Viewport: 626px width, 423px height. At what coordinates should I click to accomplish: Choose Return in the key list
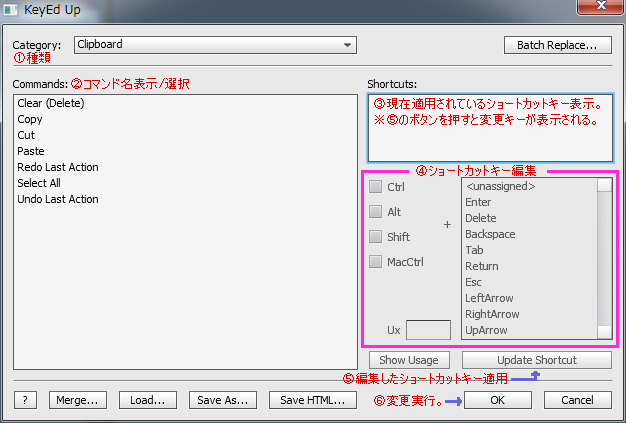point(530,266)
